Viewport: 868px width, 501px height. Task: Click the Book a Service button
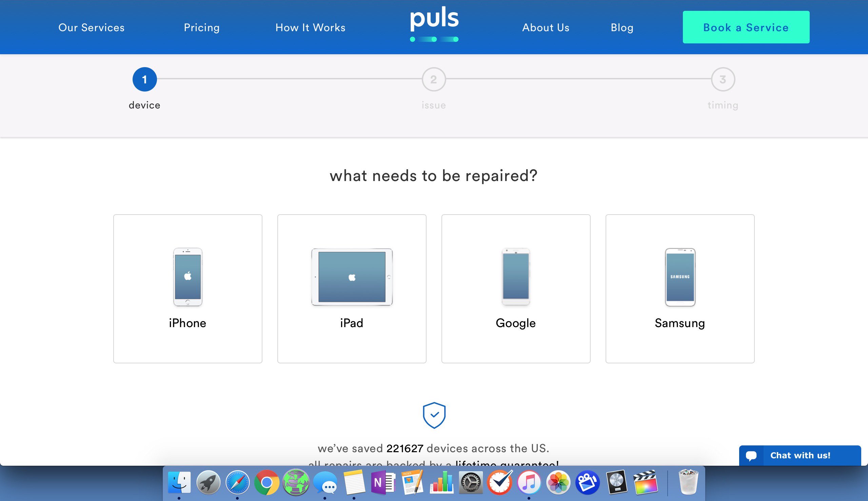click(x=746, y=27)
